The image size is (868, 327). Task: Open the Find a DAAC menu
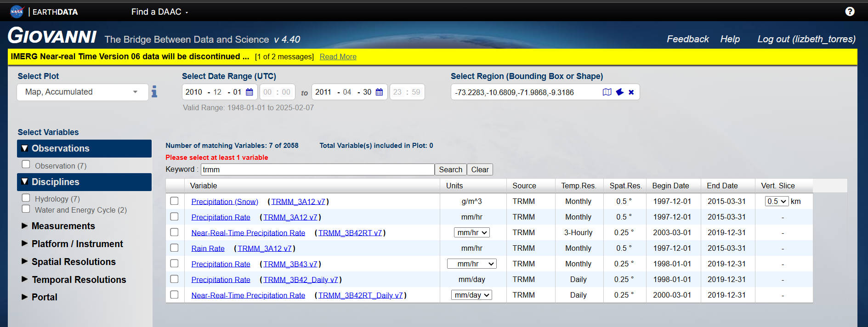point(159,11)
